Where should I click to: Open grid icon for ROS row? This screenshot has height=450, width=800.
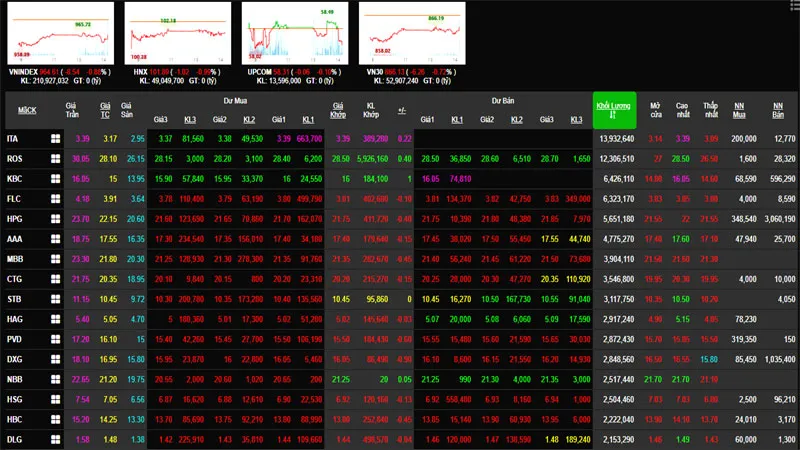click(x=55, y=159)
